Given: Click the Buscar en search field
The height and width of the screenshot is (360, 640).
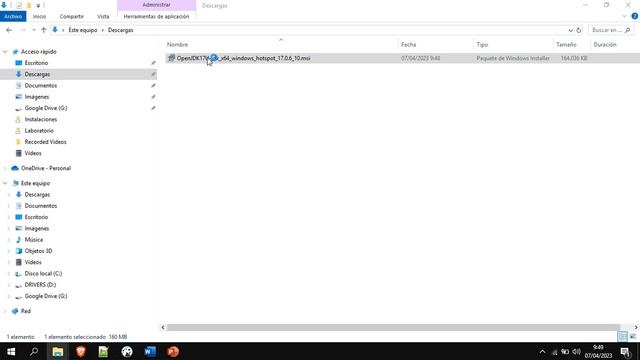Looking at the screenshot, I should coord(611,30).
